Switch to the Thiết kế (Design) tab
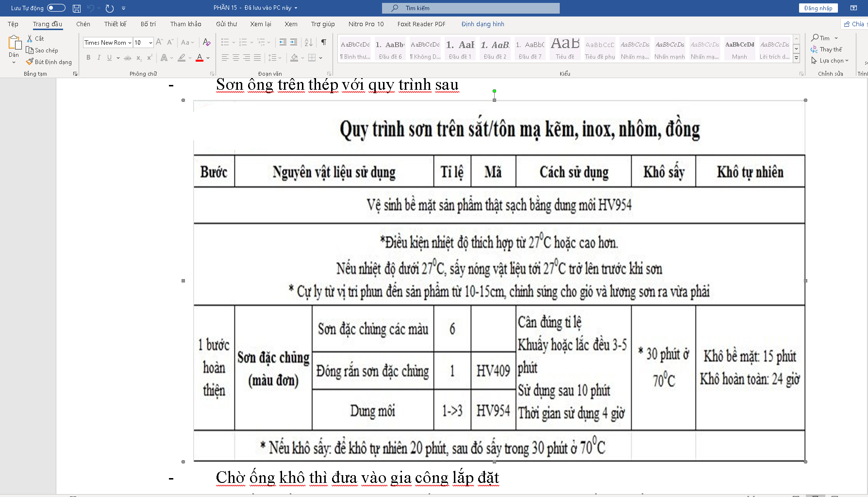The width and height of the screenshot is (868, 497). [115, 24]
